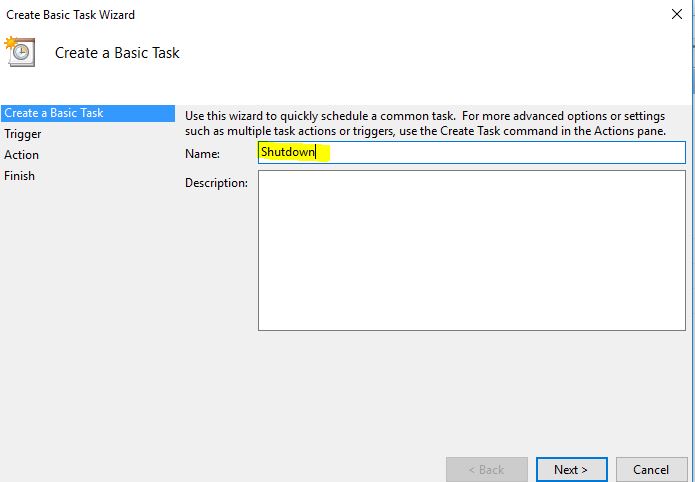
Task: Select the Action step in the sidebar
Action: tap(22, 155)
